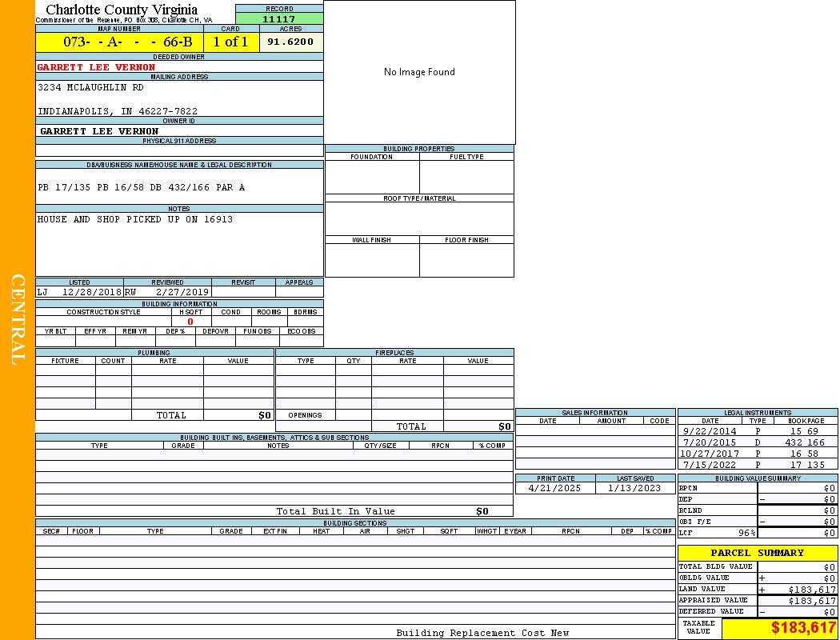Click the 9/22/2014 legal instrument row

(757, 431)
